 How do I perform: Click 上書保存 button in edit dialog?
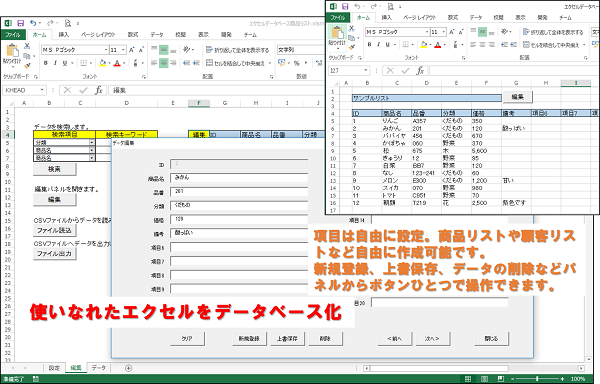point(287,338)
